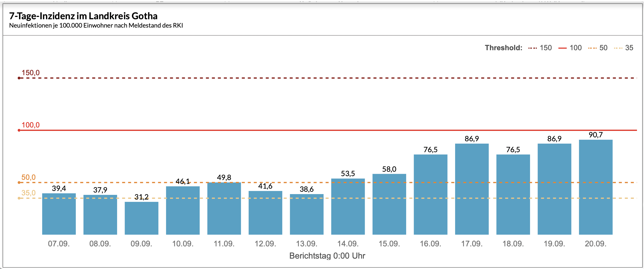This screenshot has width=644, height=269.
Task: Click the 08.09. date on the x-axis
Action: pos(100,244)
